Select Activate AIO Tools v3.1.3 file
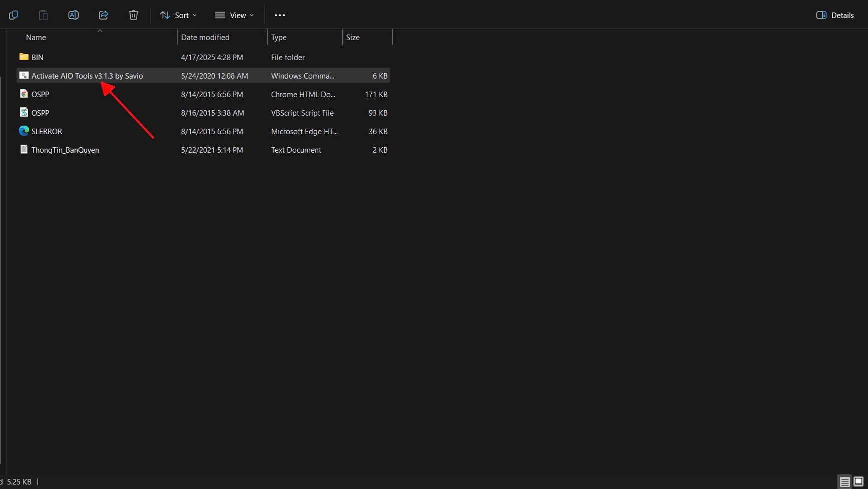This screenshot has height=489, width=868. [x=87, y=76]
